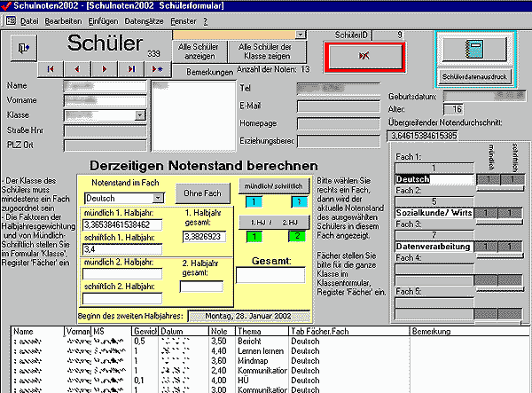
Task: Go to the previous student record
Action: 77,68
